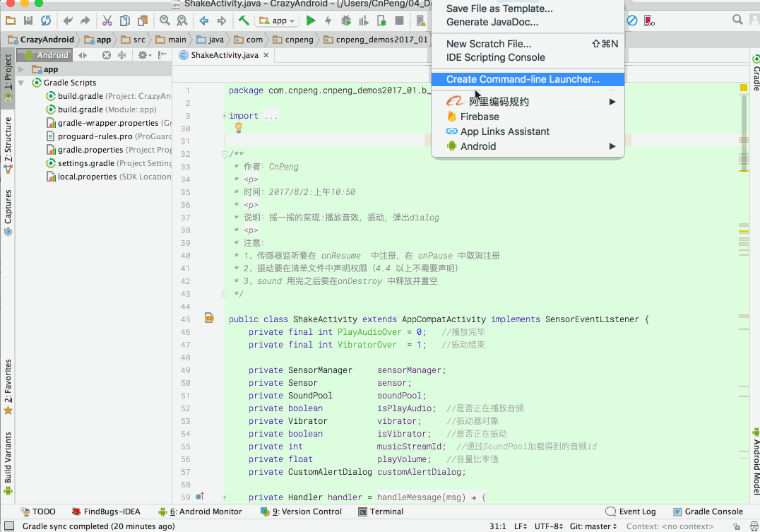The height and width of the screenshot is (532, 760).
Task: Click the Replace magnifier icon
Action: (182, 20)
